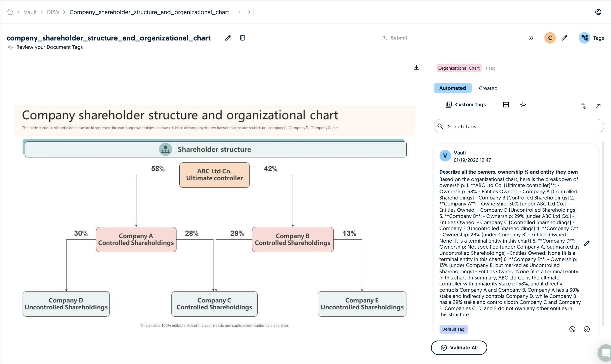Switch to the Automated tab

(x=452, y=88)
